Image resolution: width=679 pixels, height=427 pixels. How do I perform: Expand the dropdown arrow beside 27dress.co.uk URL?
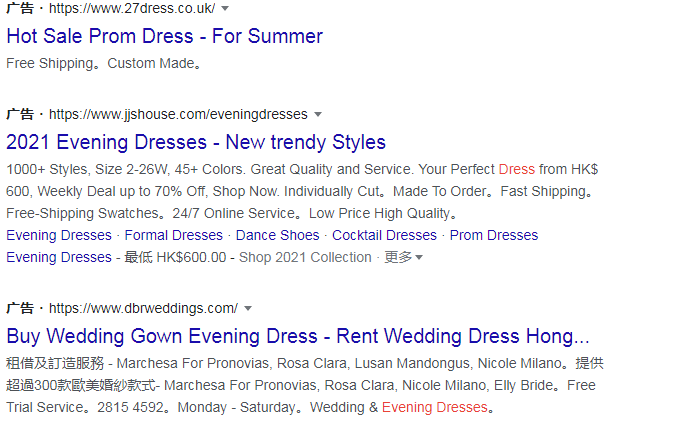coord(225,8)
